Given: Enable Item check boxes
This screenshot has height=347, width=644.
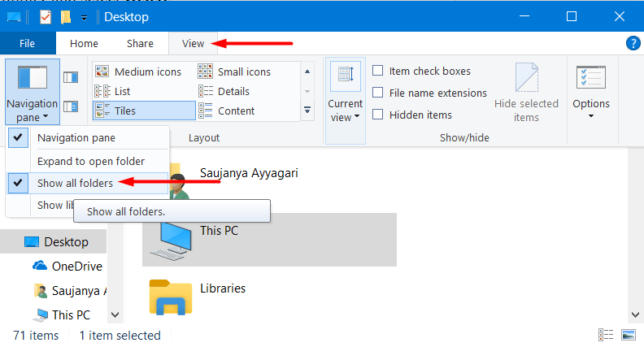Looking at the screenshot, I should (378, 72).
